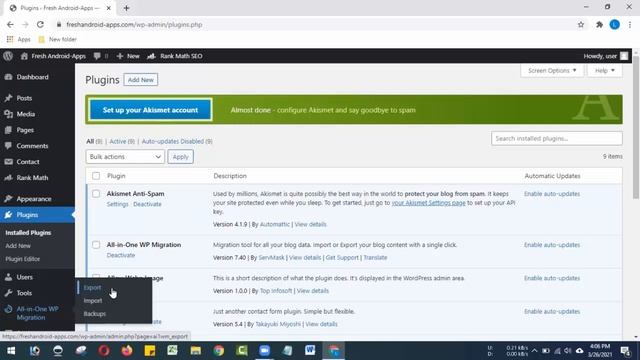View details for Akismet Anti-Spam
This screenshot has width=640, height=360.
(x=310, y=224)
